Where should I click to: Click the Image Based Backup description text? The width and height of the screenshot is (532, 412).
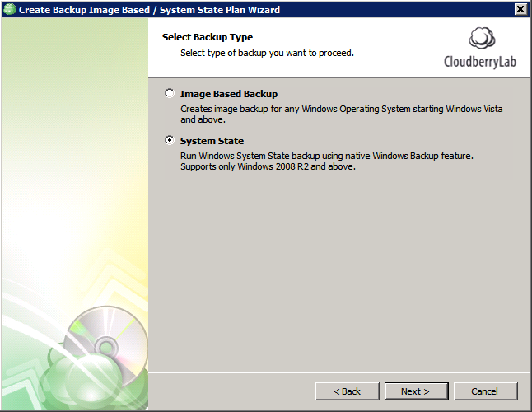[341, 114]
